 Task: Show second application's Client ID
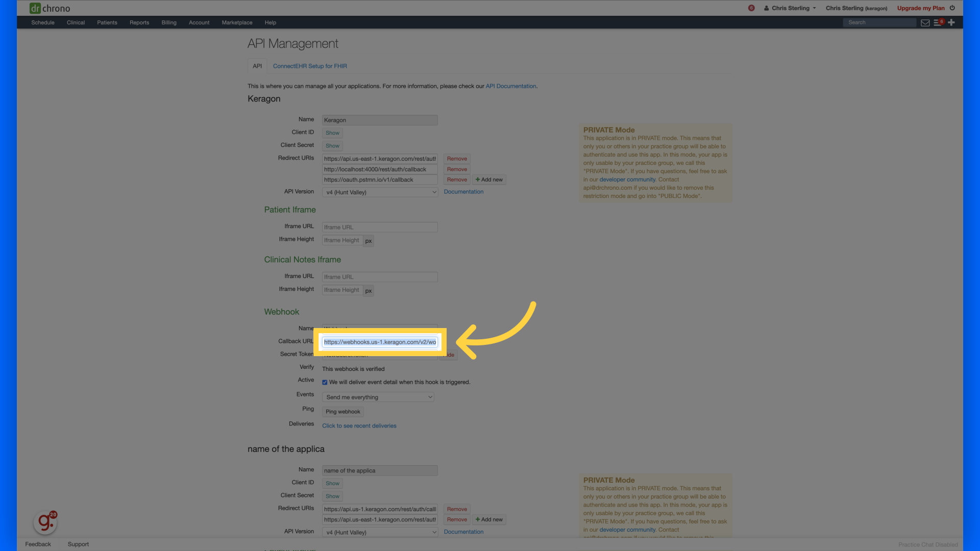pyautogui.click(x=332, y=483)
